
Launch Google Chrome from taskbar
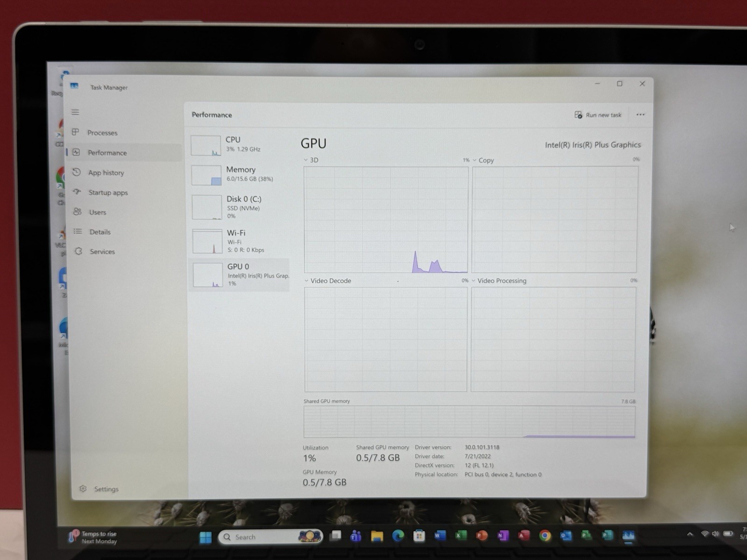[544, 536]
